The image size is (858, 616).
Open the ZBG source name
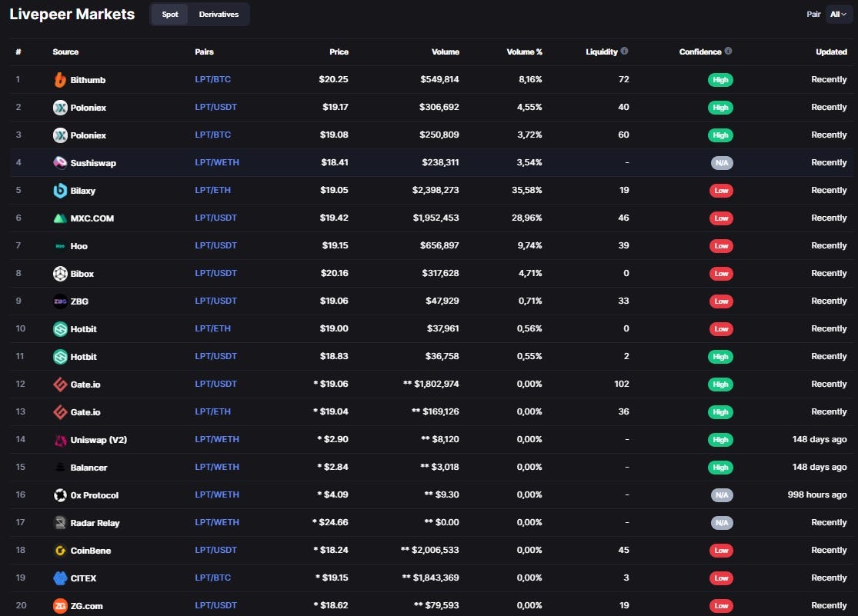click(x=79, y=301)
